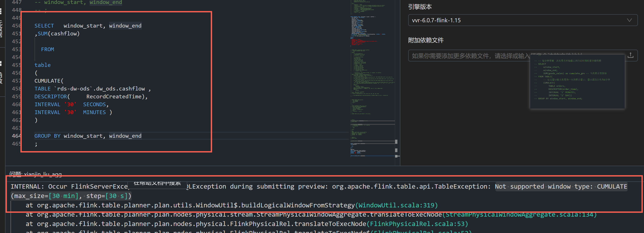644x233 pixels.
Task: Click the 附加依赖文件 label
Action: pos(426,40)
